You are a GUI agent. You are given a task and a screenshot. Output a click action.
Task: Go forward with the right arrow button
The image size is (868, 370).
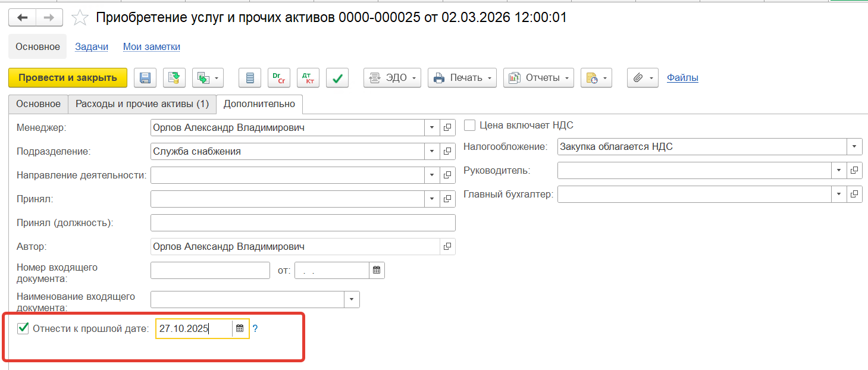click(x=49, y=18)
